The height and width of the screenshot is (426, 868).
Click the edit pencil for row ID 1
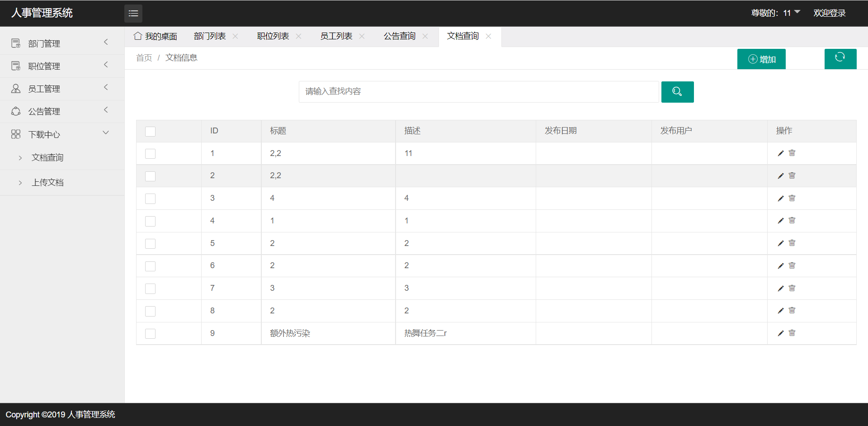pos(780,153)
